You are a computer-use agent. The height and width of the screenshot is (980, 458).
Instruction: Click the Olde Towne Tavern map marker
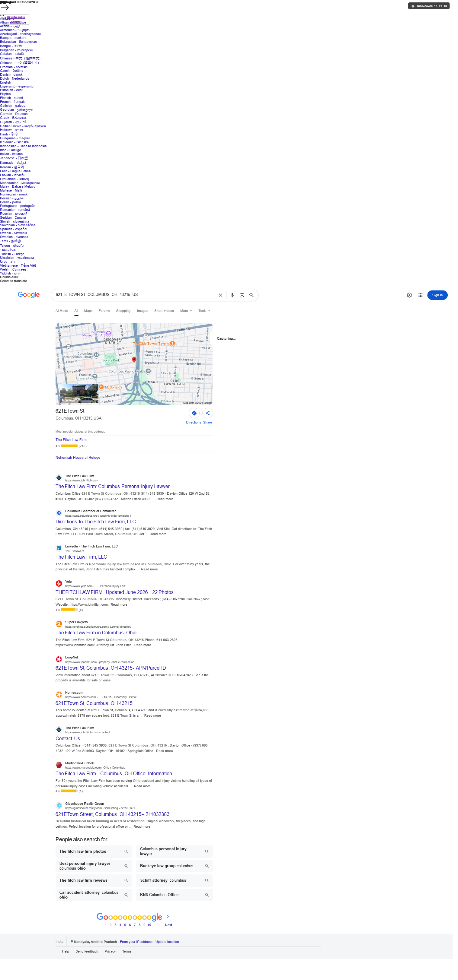click(175, 347)
